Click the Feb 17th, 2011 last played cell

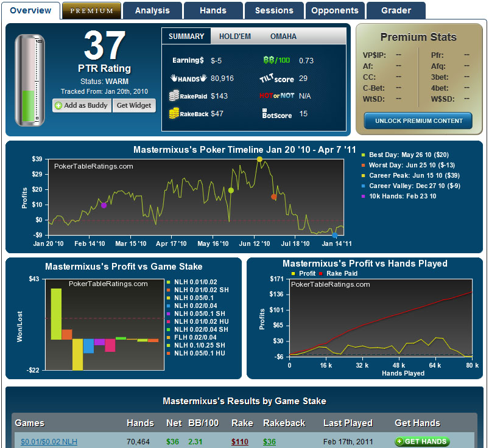coord(348,442)
